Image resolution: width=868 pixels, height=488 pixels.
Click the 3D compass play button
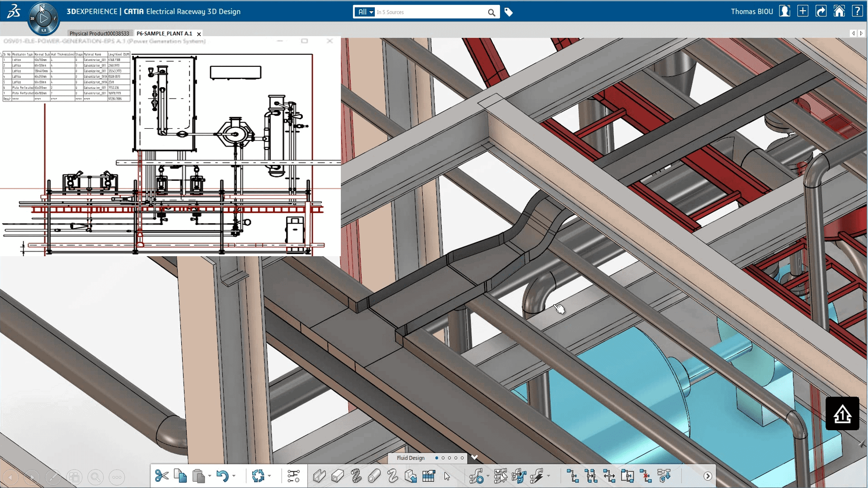(x=44, y=19)
